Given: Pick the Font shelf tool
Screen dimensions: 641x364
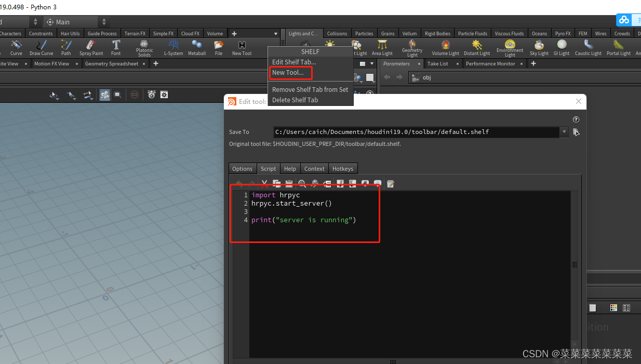Looking at the screenshot, I should 116,48.
